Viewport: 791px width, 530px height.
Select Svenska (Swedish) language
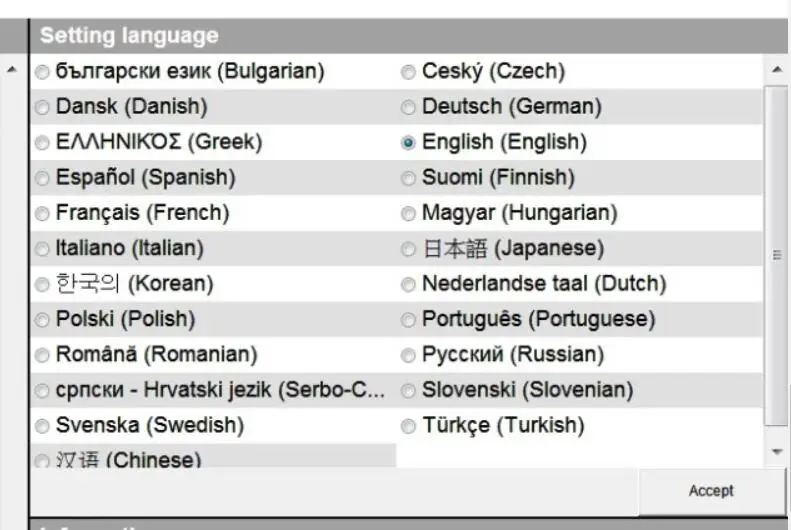(42, 427)
